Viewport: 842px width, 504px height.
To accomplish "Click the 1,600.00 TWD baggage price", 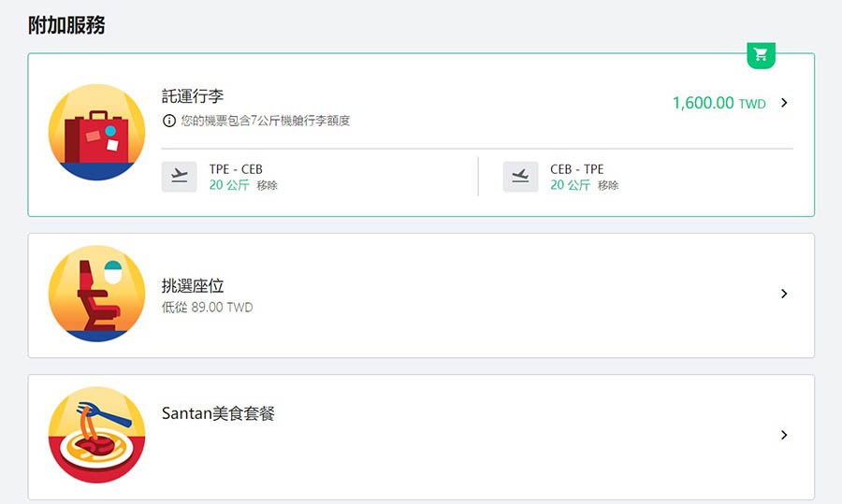I will point(719,103).
